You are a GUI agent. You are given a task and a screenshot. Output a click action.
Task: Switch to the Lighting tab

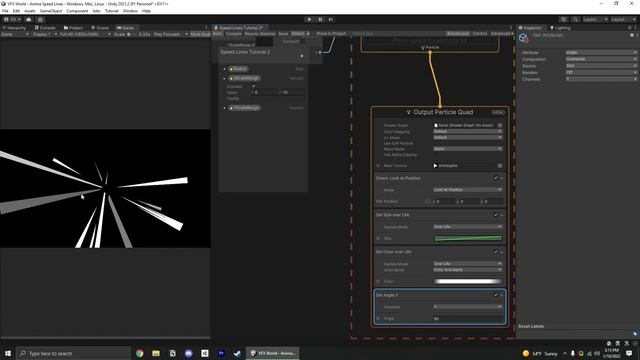click(560, 28)
